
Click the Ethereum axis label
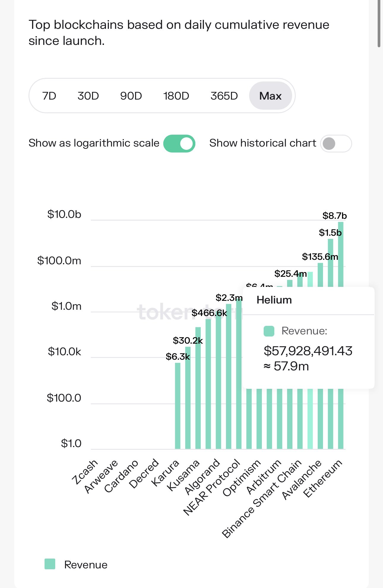click(323, 479)
